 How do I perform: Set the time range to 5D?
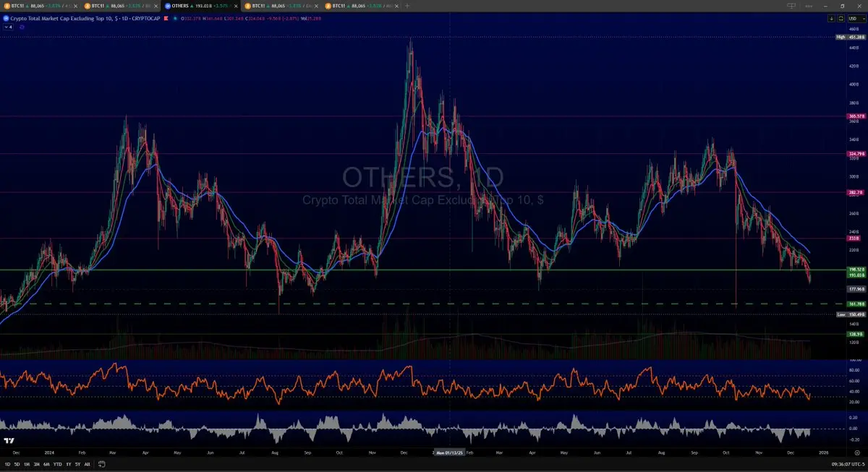[17, 464]
